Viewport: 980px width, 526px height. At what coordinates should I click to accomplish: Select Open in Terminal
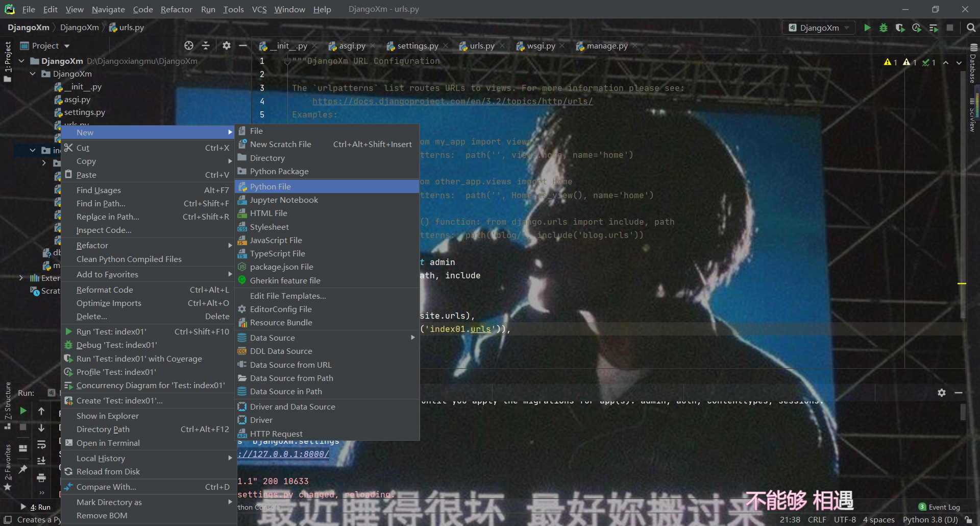148,443
